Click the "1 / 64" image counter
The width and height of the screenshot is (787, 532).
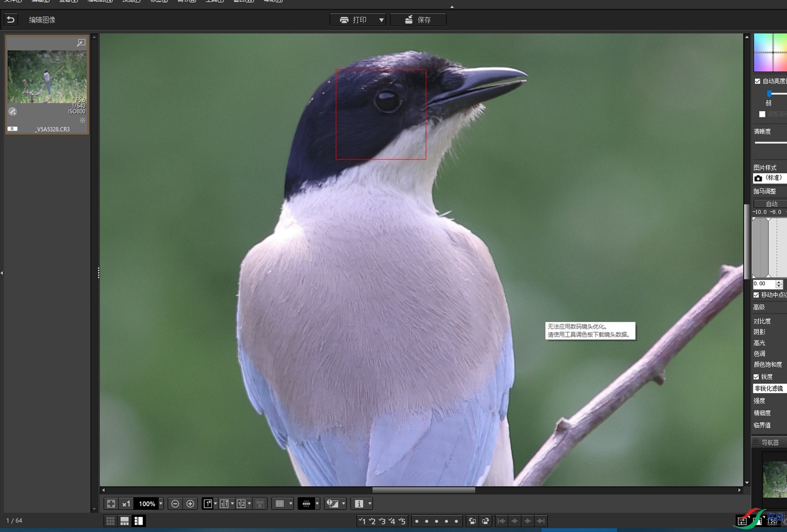click(14, 520)
